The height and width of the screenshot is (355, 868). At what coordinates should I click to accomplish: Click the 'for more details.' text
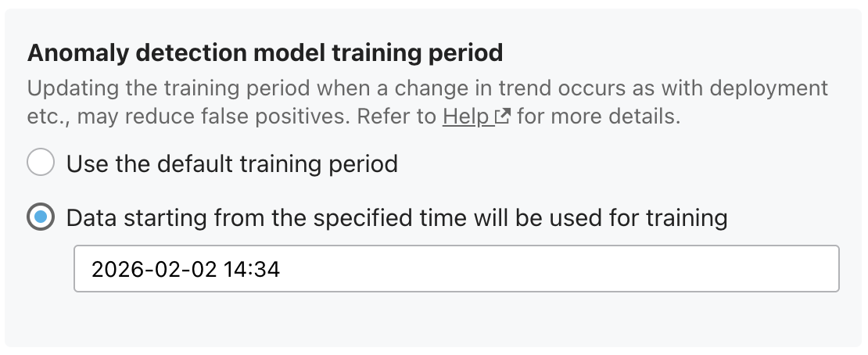point(598,117)
